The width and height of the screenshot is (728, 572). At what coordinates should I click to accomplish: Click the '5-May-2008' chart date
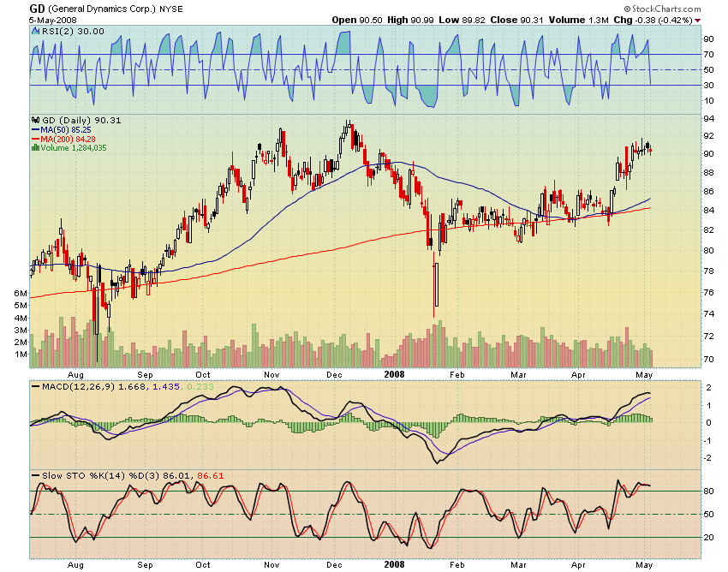tap(52, 20)
